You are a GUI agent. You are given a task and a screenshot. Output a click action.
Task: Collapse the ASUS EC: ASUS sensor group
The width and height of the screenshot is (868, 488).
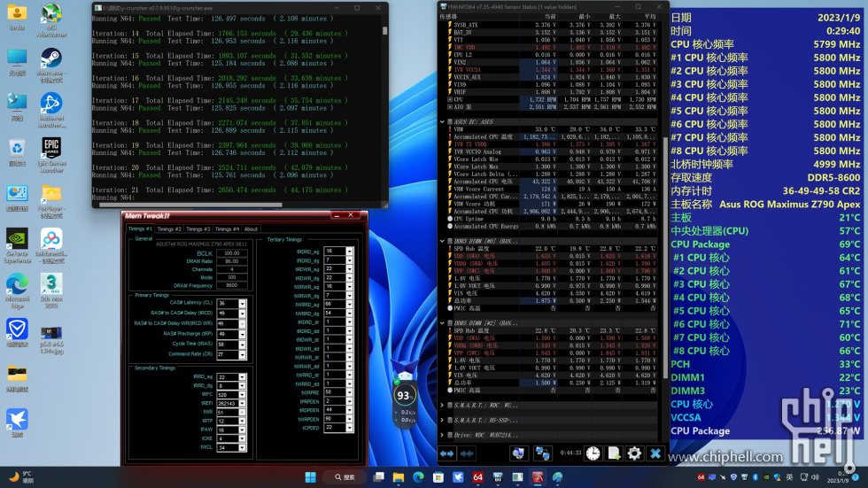(442, 121)
